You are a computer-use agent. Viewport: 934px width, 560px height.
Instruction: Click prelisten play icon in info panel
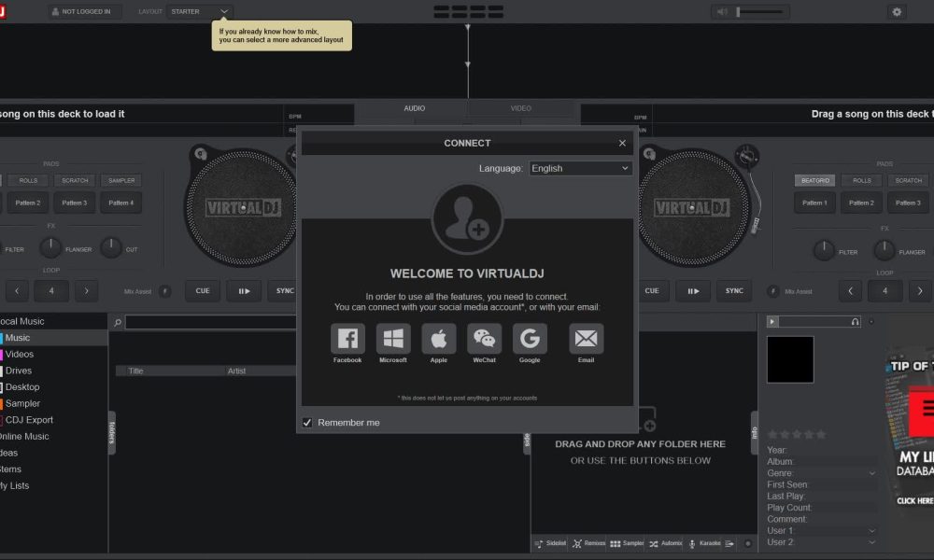coord(772,321)
